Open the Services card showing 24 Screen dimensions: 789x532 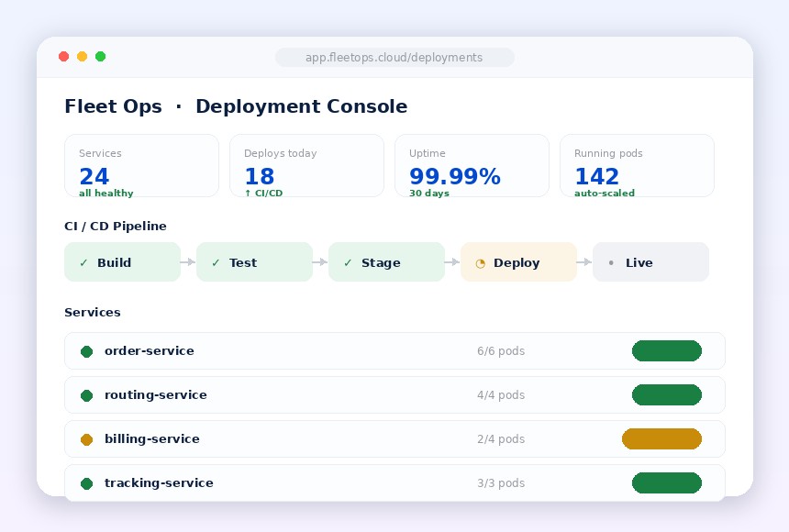(142, 166)
